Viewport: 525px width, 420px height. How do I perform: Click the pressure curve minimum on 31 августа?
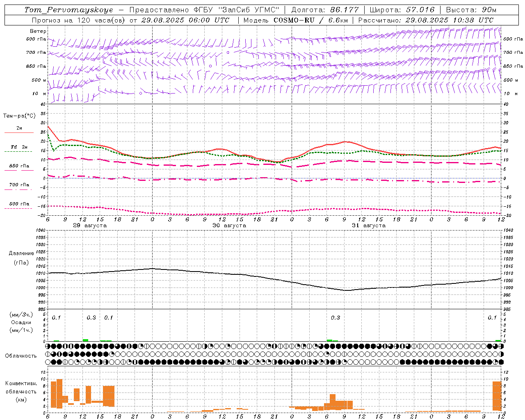[x=347, y=290]
